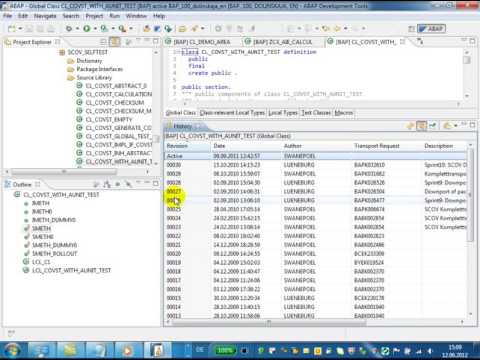The height and width of the screenshot is (360, 480).
Task: Open the History toolbar dropdown arrow
Action: pyautogui.click(x=455, y=126)
